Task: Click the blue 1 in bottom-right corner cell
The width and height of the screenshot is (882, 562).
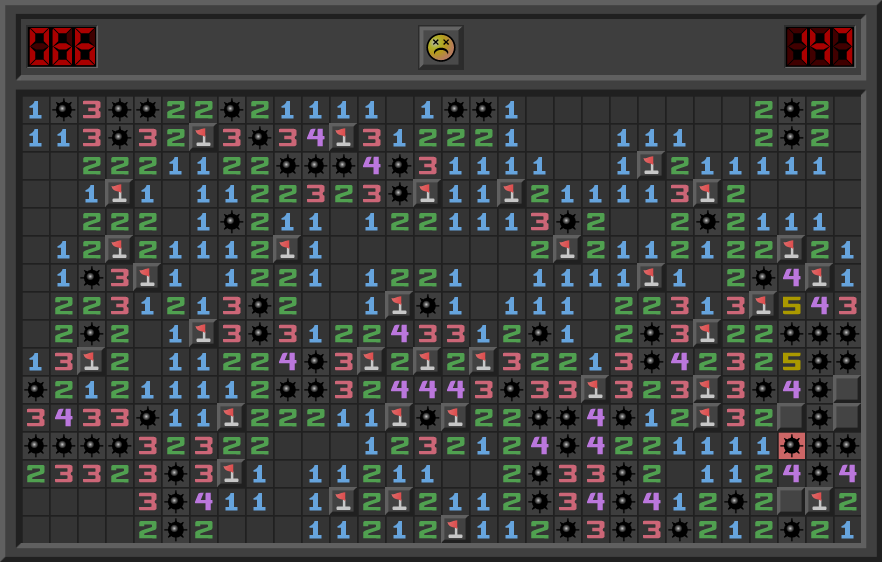Action: tap(848, 529)
